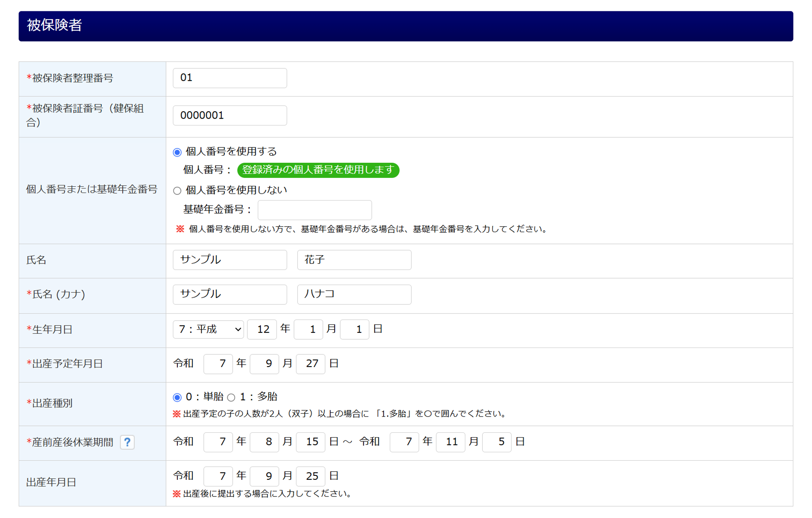Click the green 登録済みの個人番号を使用します badge
The height and width of the screenshot is (518, 812).
pos(318,170)
